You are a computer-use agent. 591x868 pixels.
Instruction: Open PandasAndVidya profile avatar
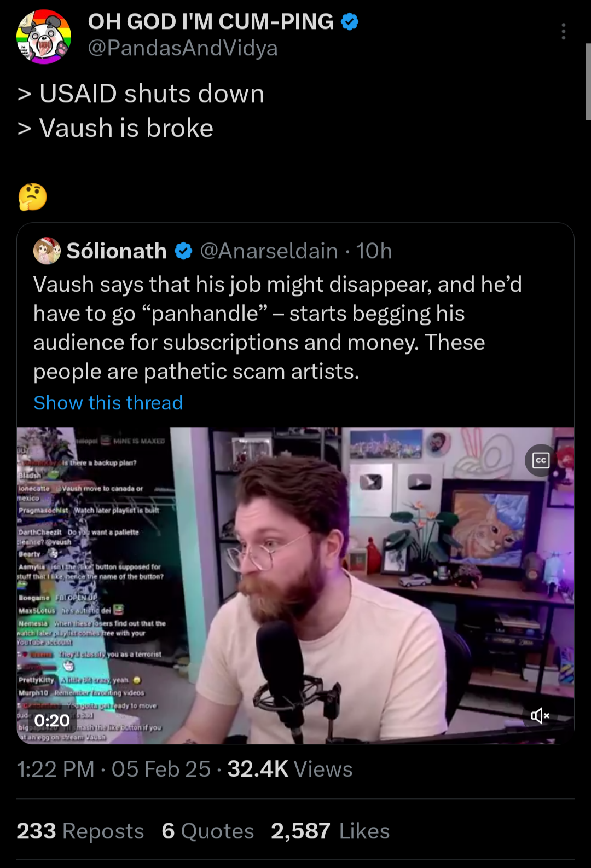(x=44, y=37)
